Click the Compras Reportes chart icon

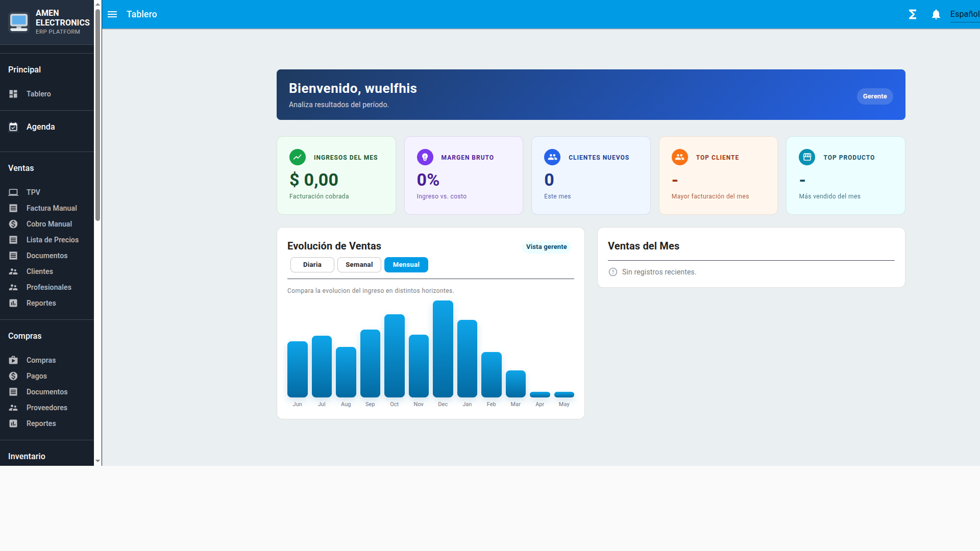[13, 423]
